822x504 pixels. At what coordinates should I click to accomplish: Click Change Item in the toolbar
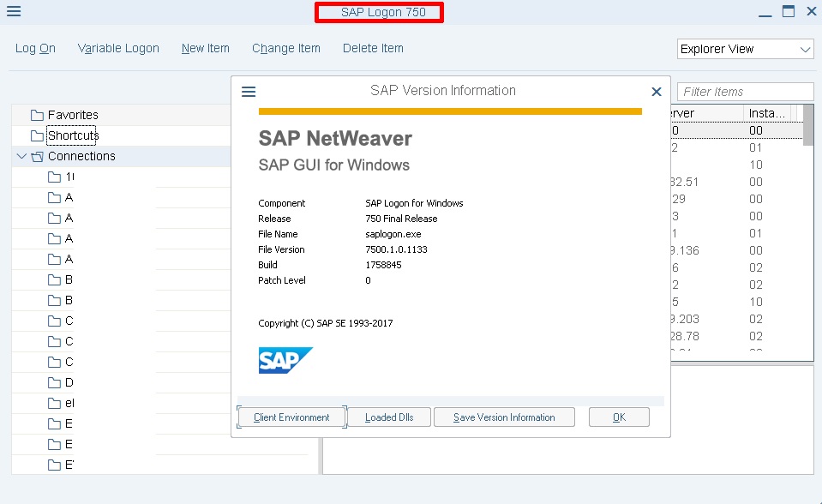point(286,48)
